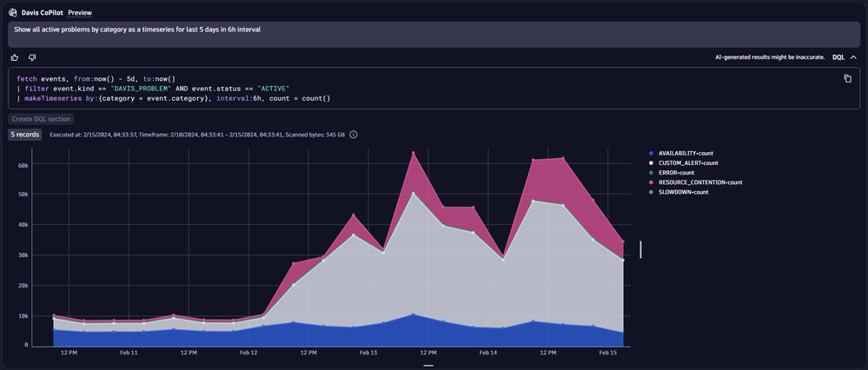
Task: Click the vertical scrollbar beside the chart
Action: click(x=640, y=249)
